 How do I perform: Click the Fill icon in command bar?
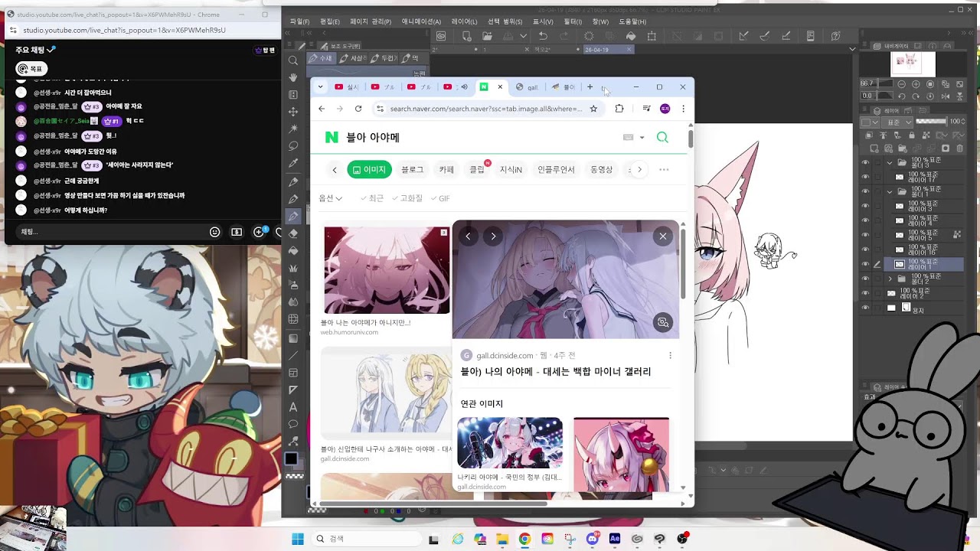pyautogui.click(x=631, y=36)
